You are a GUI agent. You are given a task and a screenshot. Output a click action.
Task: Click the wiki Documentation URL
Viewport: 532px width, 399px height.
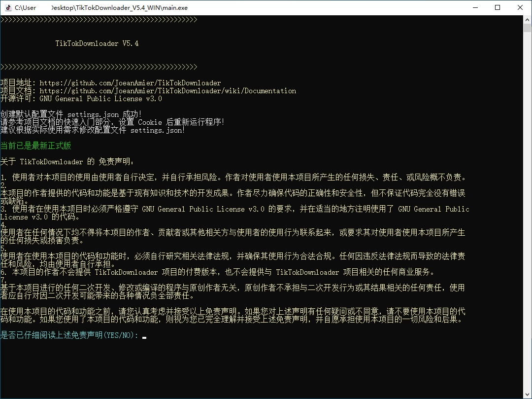[x=167, y=91]
